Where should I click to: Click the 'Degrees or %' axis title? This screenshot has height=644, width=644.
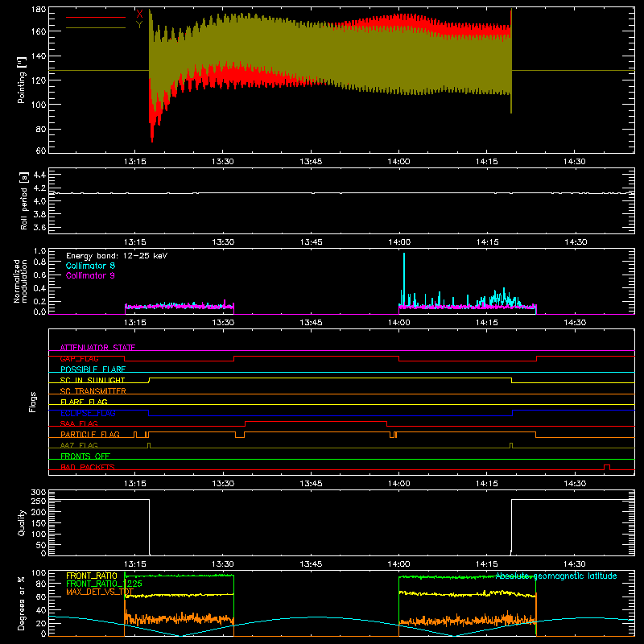(x=22, y=603)
